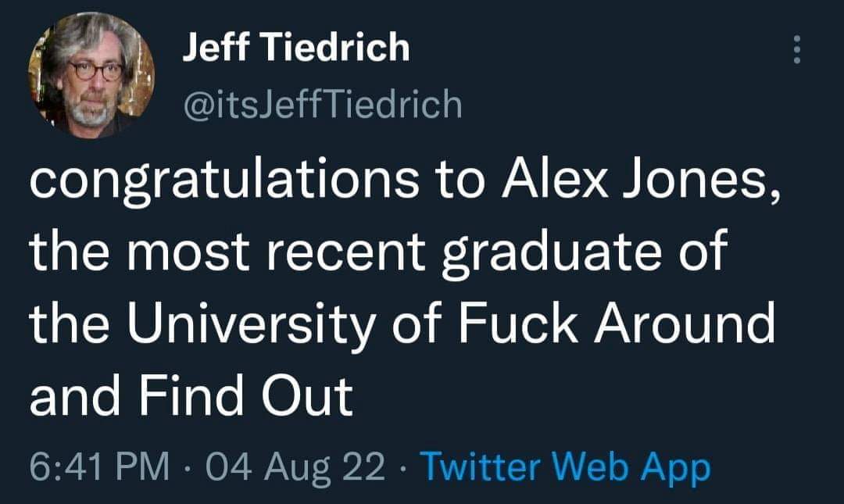Viewport: 844px width, 504px height.
Task: Click the word Twitter in the source label
Action: [x=479, y=467]
